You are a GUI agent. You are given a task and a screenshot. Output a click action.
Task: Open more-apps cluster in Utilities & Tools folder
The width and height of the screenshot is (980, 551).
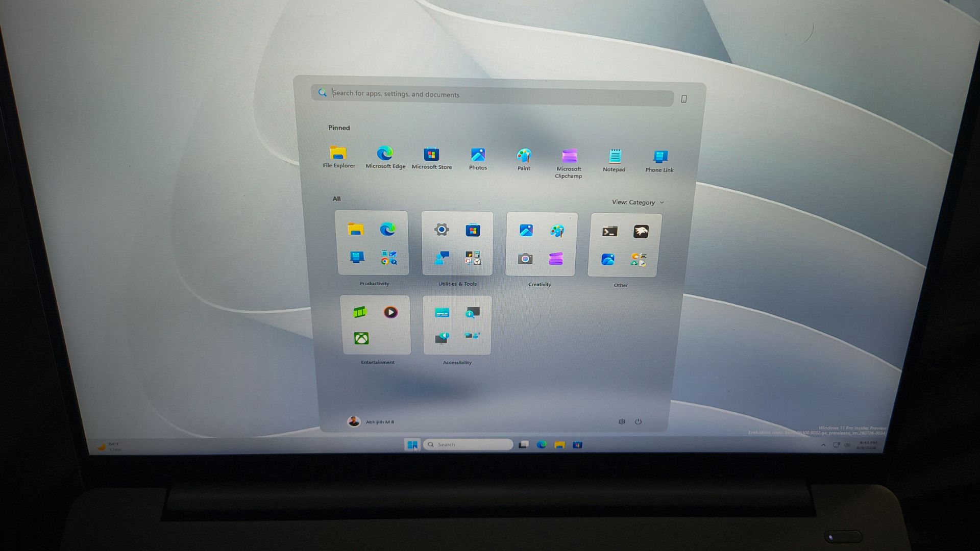point(473,258)
